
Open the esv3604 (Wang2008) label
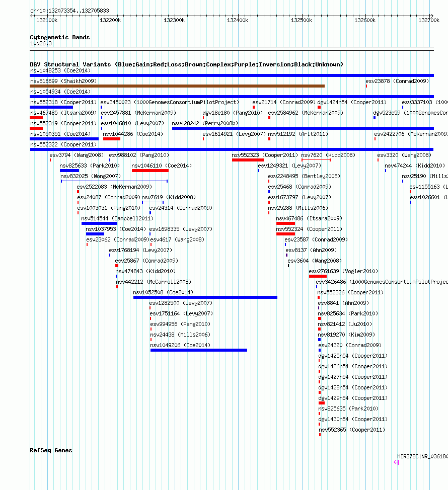(315, 261)
